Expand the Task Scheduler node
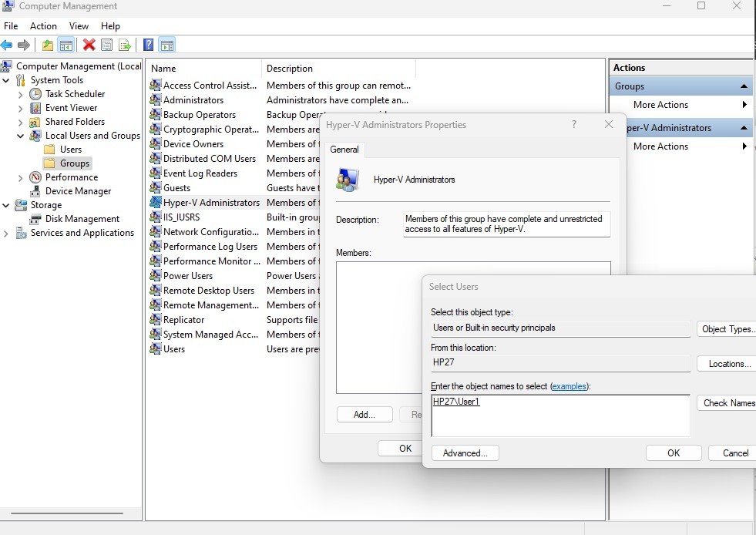The height and width of the screenshot is (535, 756). (20, 94)
